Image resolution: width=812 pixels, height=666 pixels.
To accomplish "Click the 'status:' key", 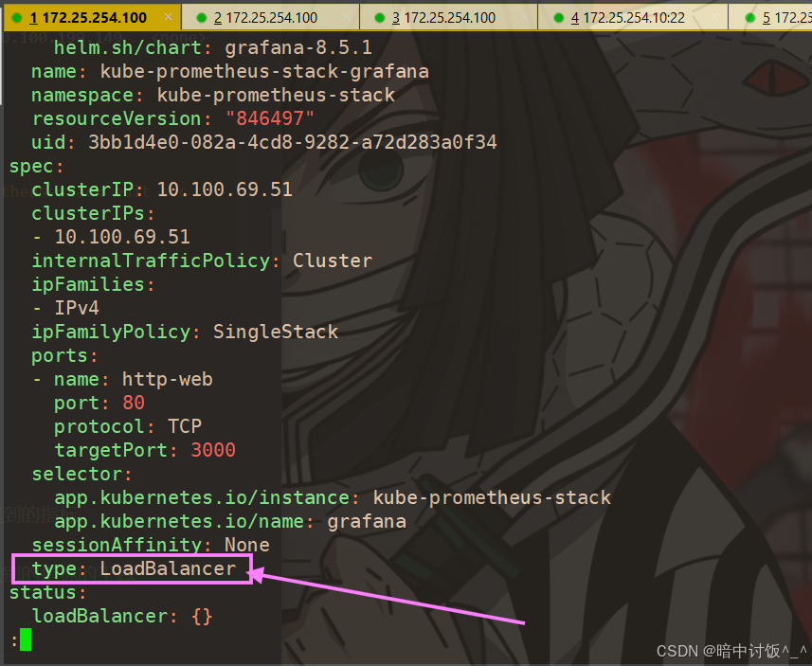I will click(47, 592).
